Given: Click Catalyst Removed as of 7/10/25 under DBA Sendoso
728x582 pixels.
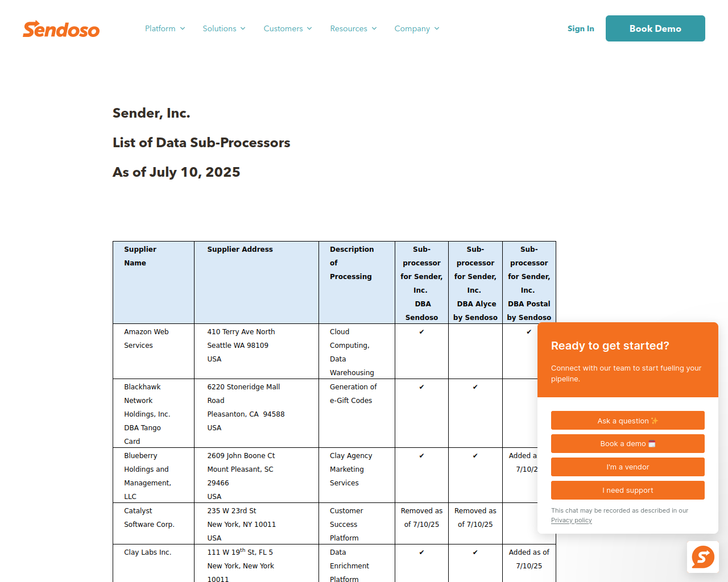Looking at the screenshot, I should click(421, 518).
